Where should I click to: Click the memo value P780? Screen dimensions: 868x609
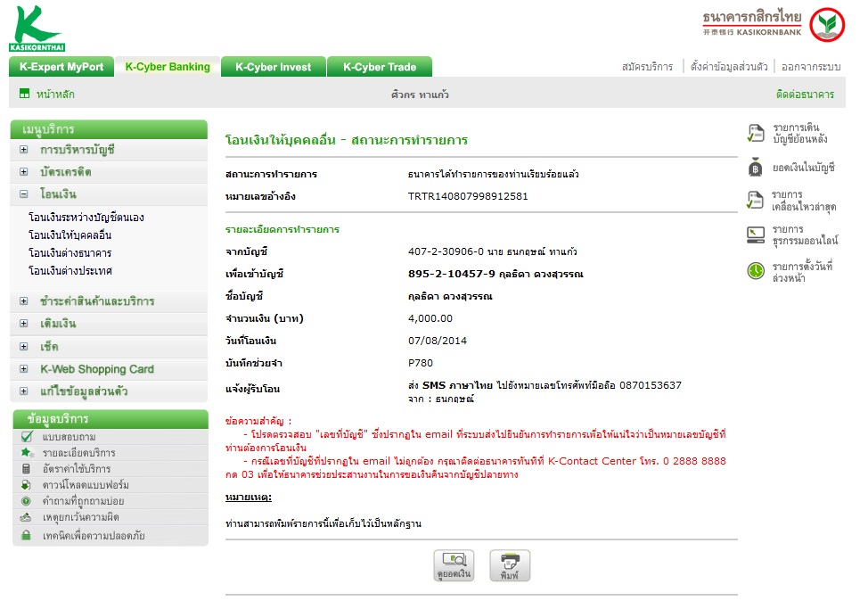[421, 363]
